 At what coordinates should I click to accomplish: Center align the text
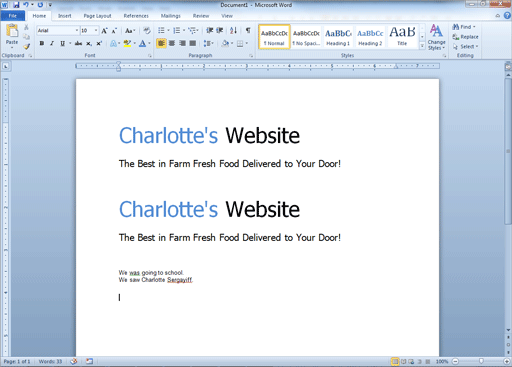(172, 43)
